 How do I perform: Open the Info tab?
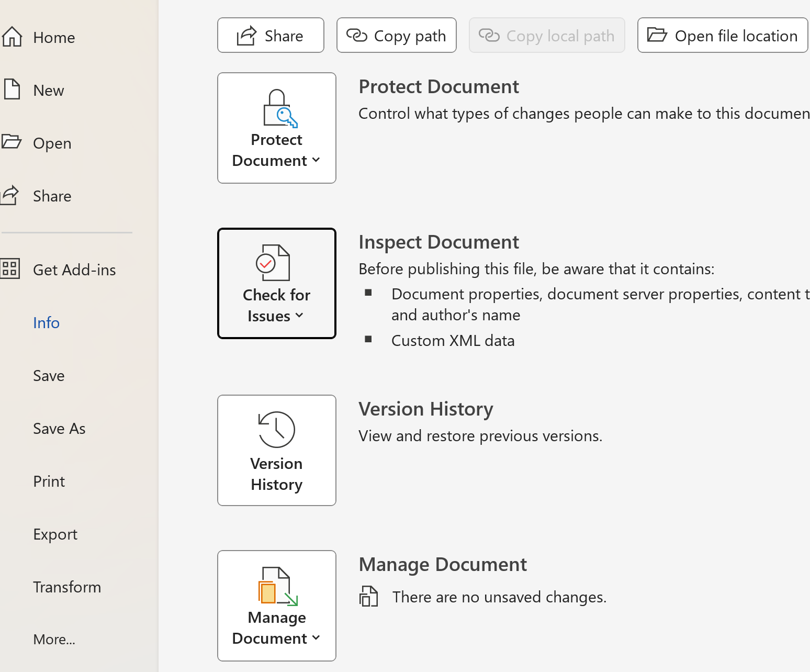point(46,323)
